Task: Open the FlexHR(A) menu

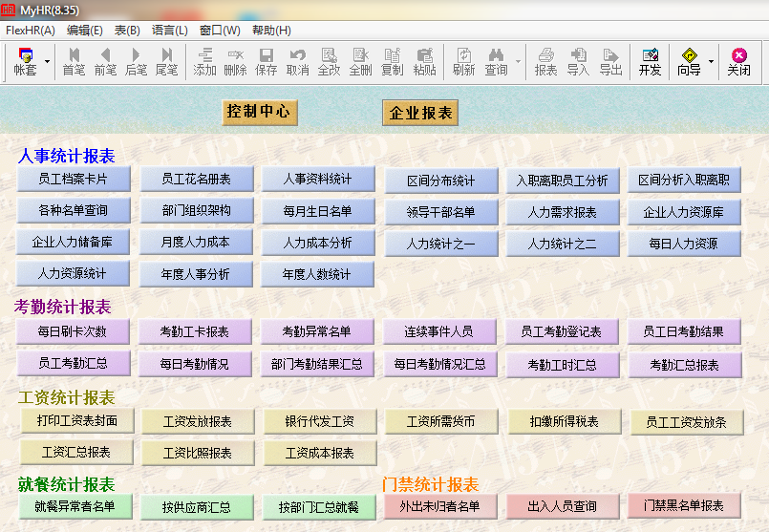Action: 31,31
